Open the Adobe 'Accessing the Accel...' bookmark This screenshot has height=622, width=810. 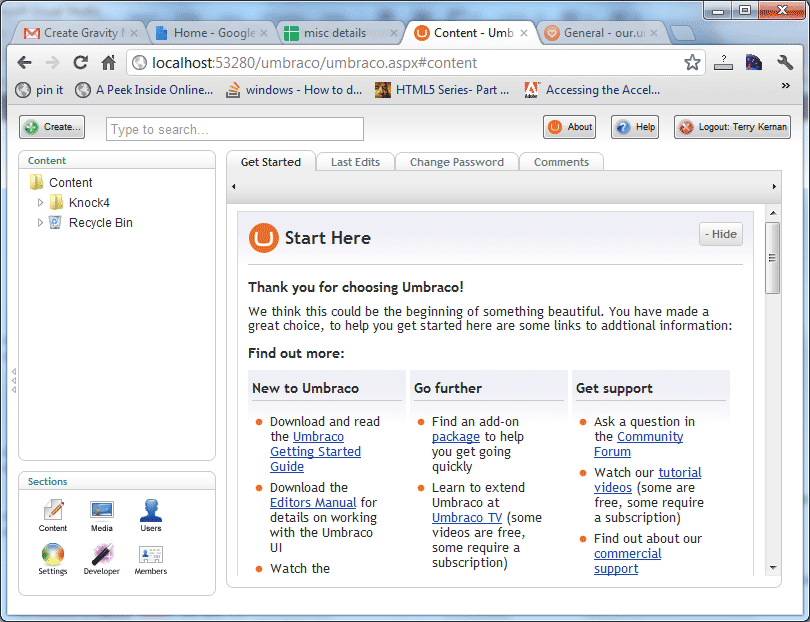592,90
